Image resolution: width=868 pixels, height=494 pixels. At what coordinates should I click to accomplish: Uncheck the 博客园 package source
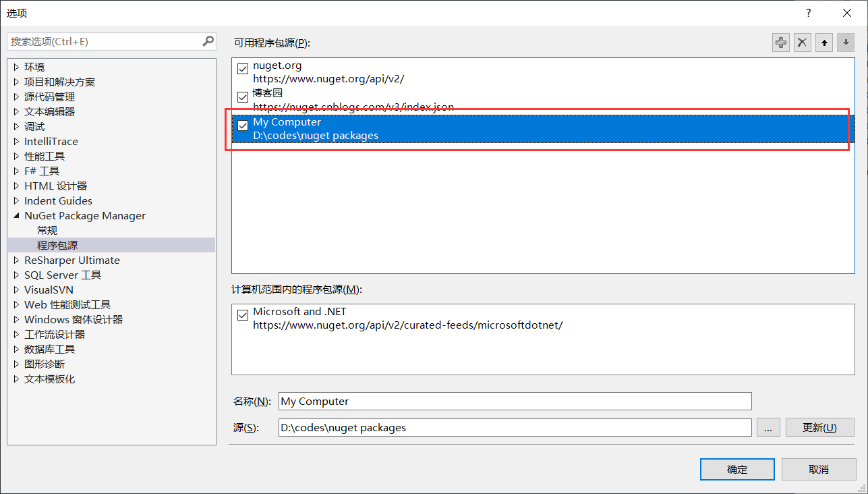pyautogui.click(x=243, y=97)
